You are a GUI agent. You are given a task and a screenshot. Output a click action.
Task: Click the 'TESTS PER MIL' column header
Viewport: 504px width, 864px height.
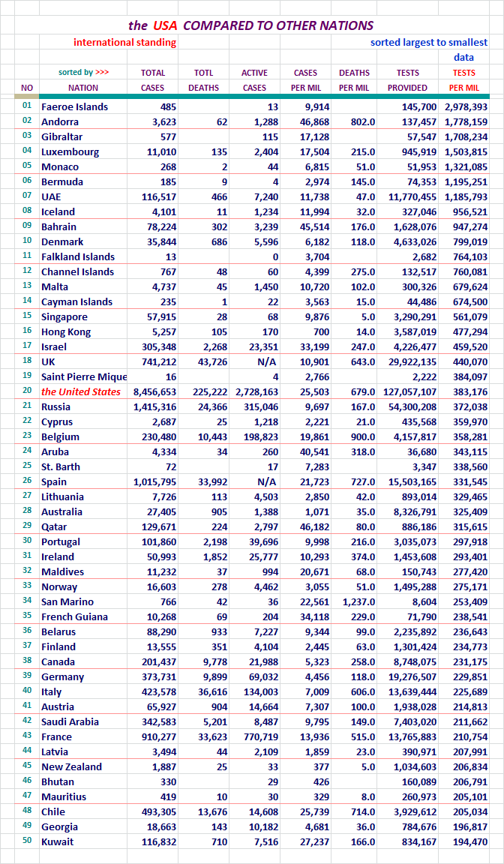(x=463, y=80)
